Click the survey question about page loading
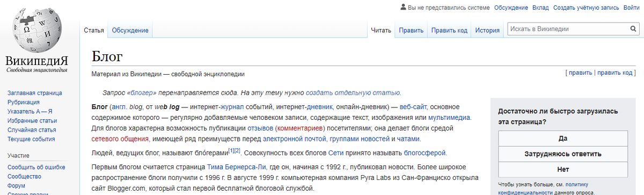Image resolution: width=644 pixels, height=195 pixels. 558,117
